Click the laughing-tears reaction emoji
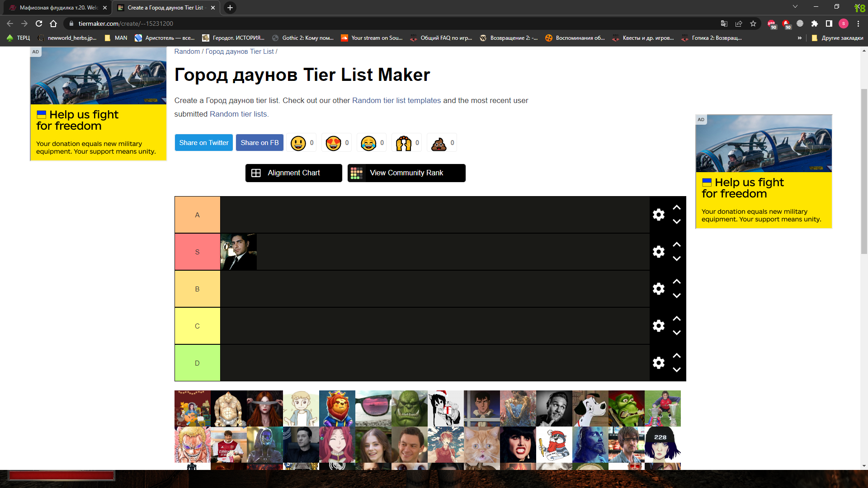This screenshot has width=868, height=488. click(x=369, y=142)
